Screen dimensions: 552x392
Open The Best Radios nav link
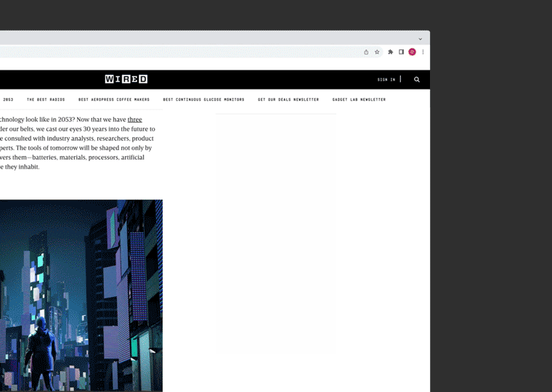tap(46, 99)
